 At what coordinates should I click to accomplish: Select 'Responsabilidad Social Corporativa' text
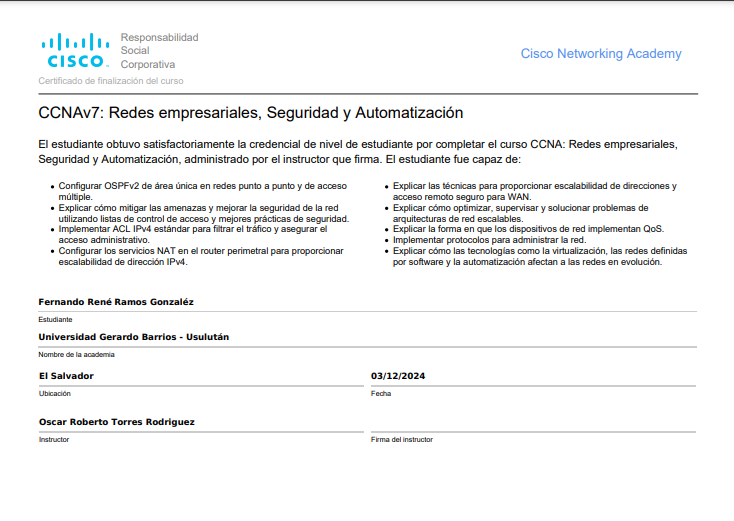tap(160, 51)
